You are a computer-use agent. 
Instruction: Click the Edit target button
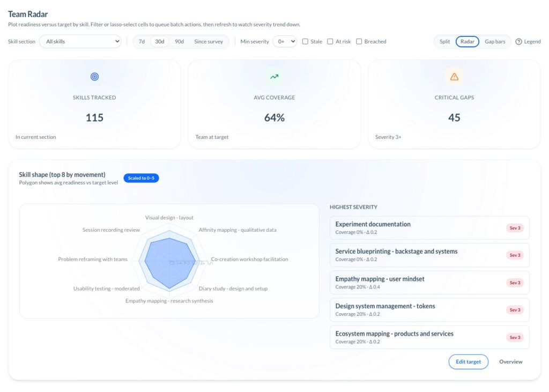[x=469, y=362]
